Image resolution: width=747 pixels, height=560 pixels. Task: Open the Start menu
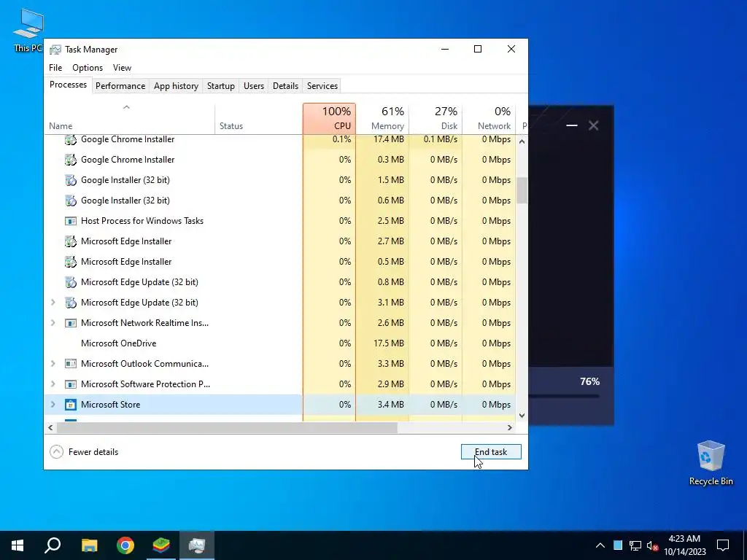coord(18,545)
